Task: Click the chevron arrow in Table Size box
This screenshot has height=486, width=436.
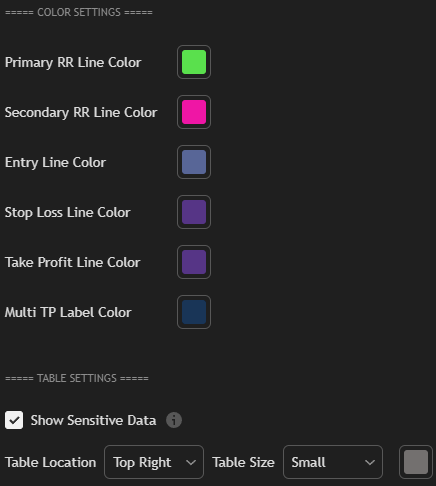Action: pyautogui.click(x=370, y=462)
